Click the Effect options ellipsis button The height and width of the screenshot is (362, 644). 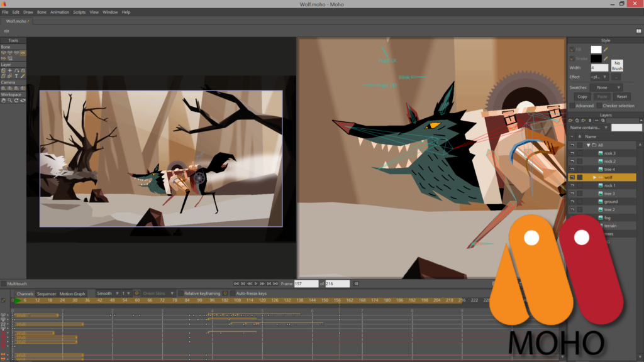tap(616, 77)
